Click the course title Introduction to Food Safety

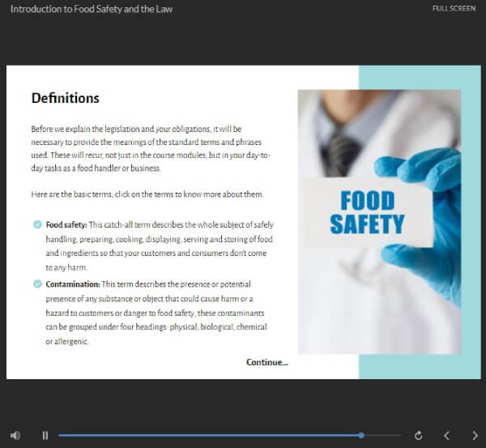(92, 9)
